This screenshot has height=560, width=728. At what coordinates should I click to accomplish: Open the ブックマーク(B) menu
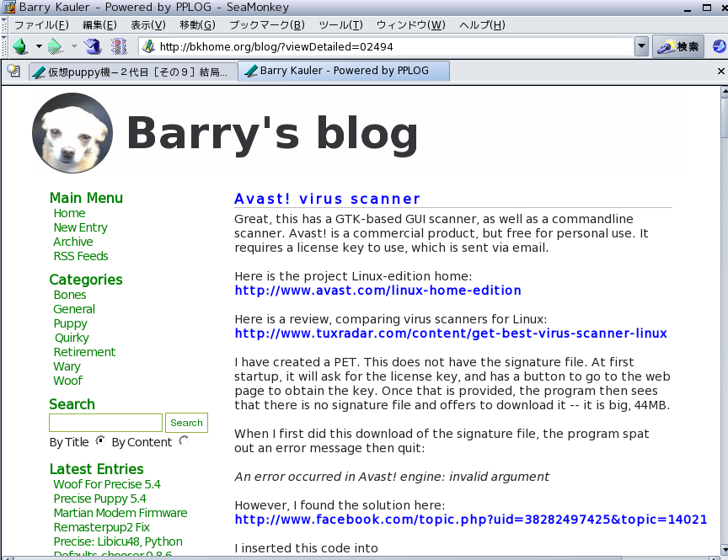[x=267, y=25]
